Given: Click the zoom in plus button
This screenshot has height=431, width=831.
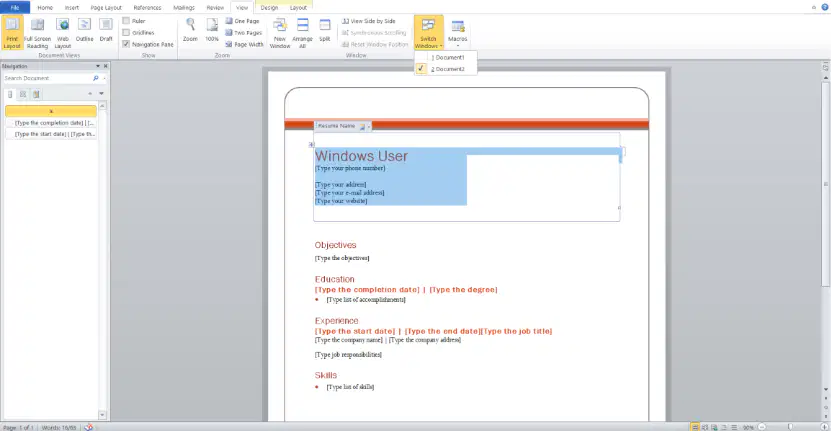Looking at the screenshot, I should click(825, 427).
